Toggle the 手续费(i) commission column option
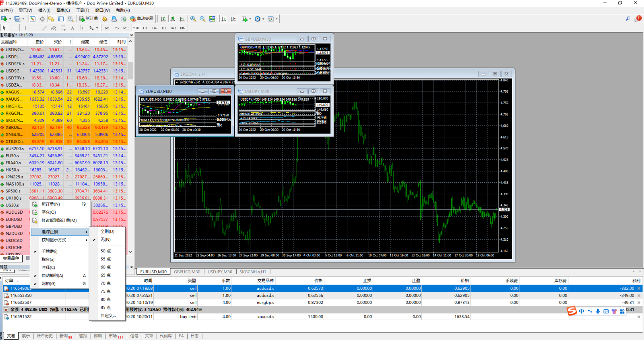644x340 pixels. point(50,251)
